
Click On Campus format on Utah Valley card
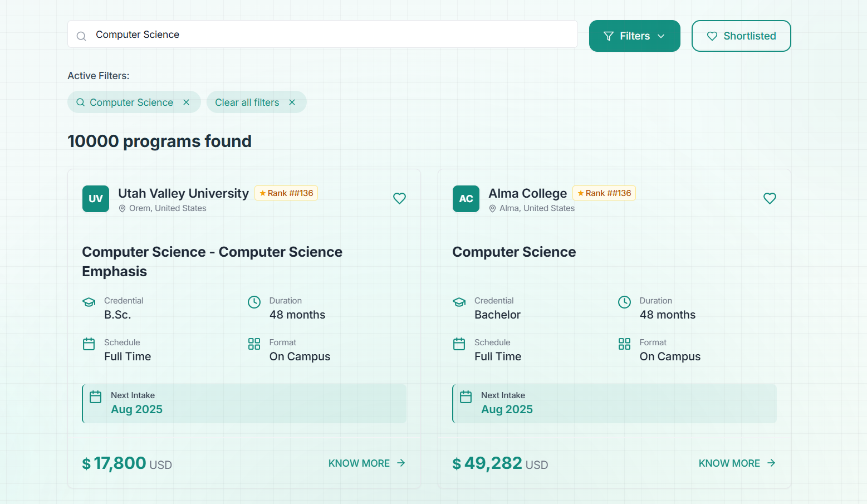300,356
